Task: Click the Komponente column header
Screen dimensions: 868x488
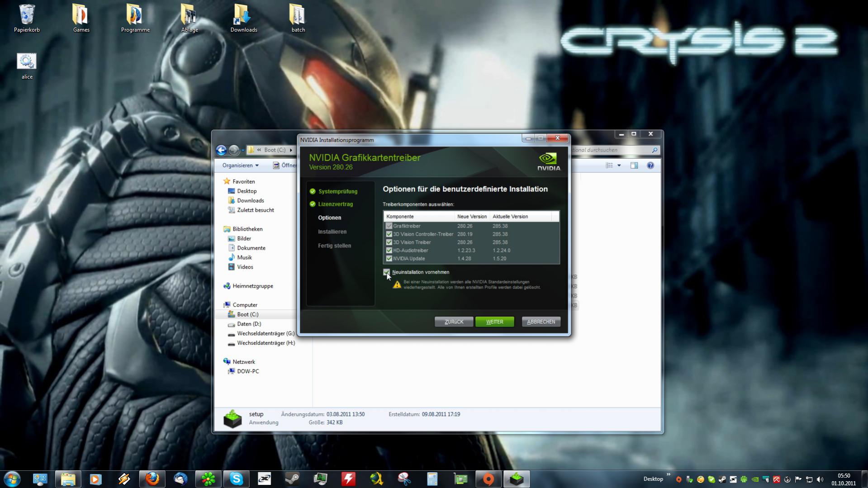Action: coord(419,217)
